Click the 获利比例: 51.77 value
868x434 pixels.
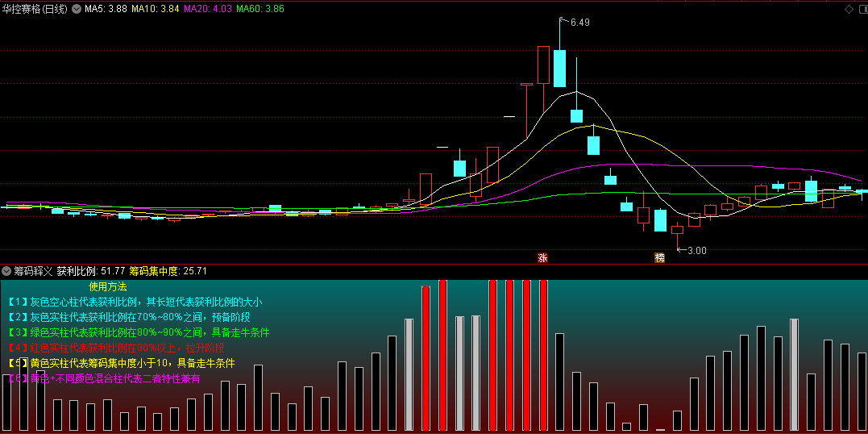(x=91, y=271)
